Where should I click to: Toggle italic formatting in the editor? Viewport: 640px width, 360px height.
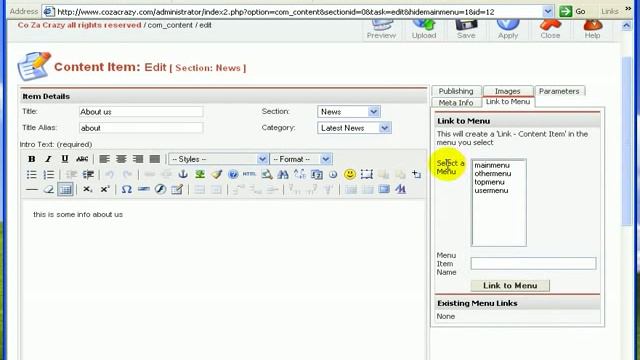[x=48, y=159]
